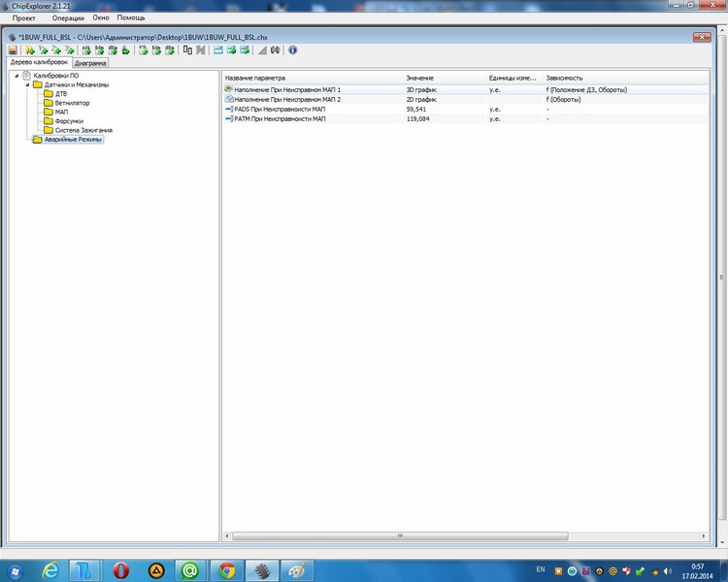Launch Opera browser from the taskbar

click(x=121, y=570)
